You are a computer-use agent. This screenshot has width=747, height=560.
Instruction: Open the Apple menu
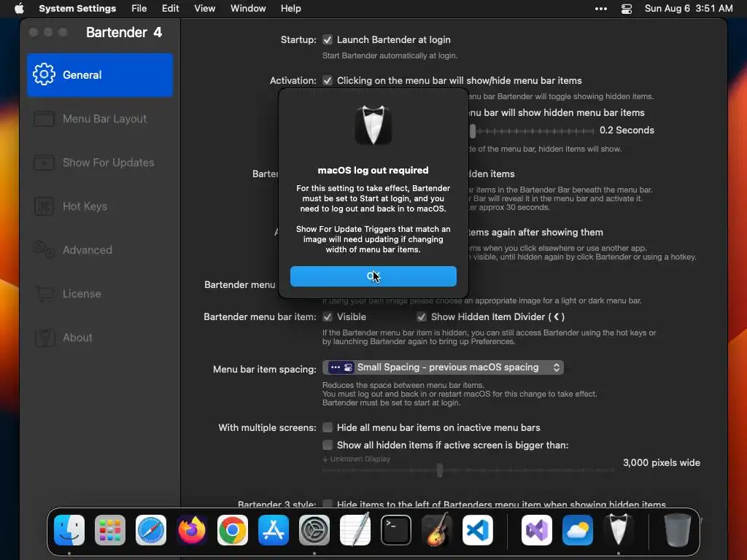point(19,9)
